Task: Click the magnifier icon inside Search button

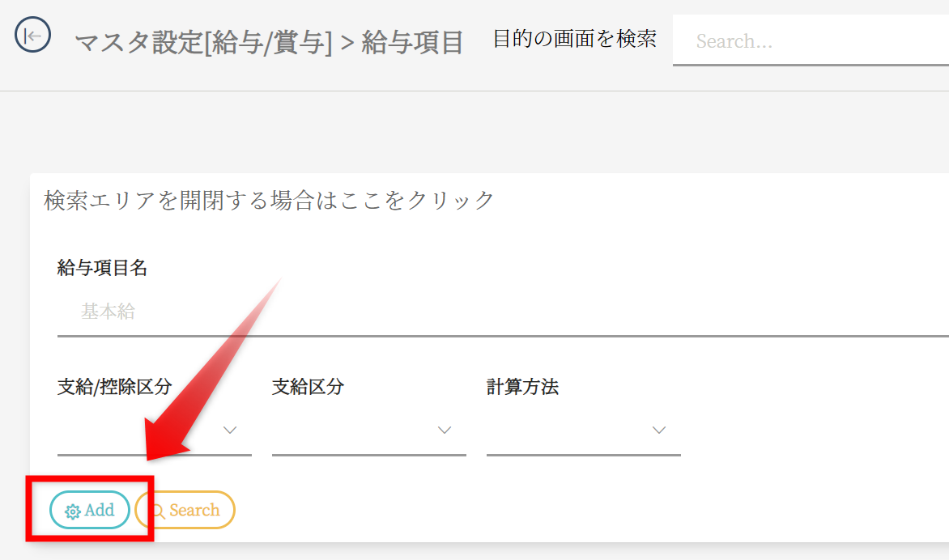Action: [159, 511]
